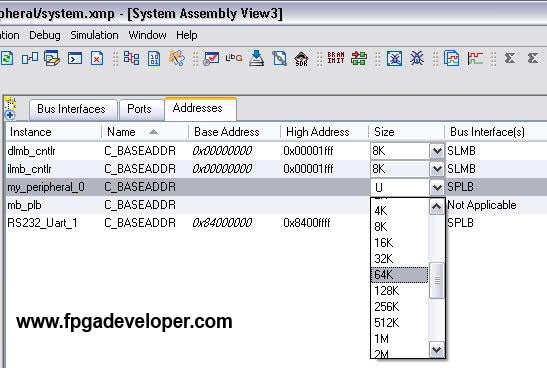
Task: Choose 128K in the size list
Action: point(399,291)
